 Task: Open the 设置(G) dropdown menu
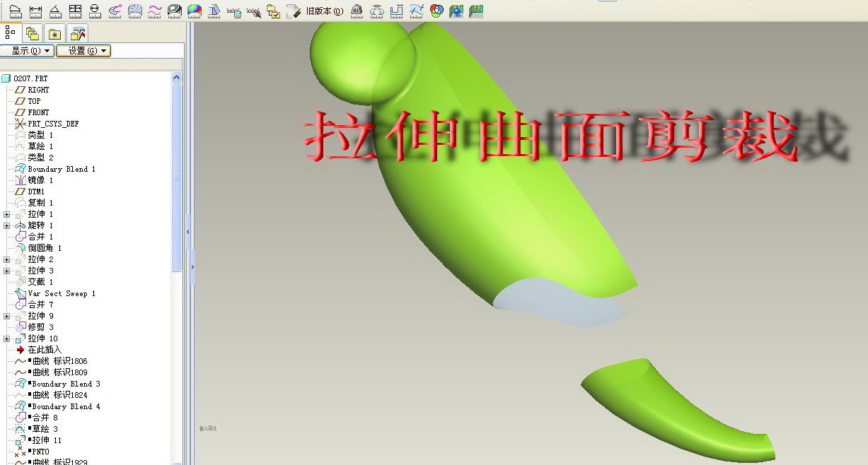pyautogui.click(x=83, y=51)
